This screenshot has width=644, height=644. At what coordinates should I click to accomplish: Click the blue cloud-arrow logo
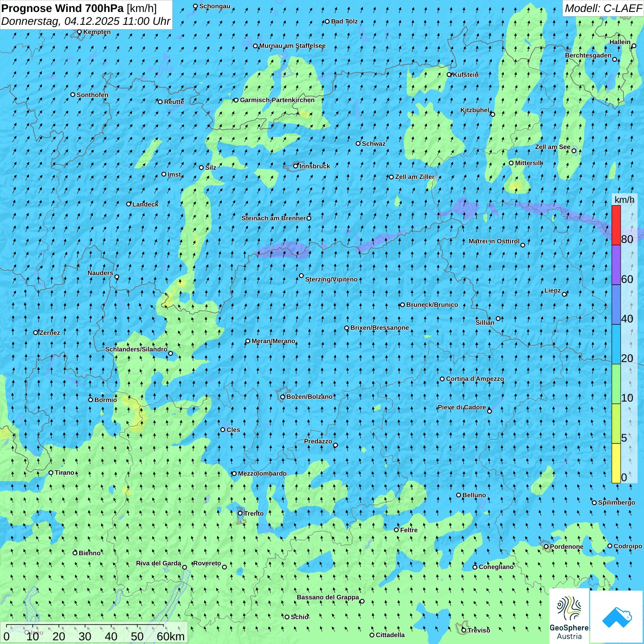pos(616,617)
